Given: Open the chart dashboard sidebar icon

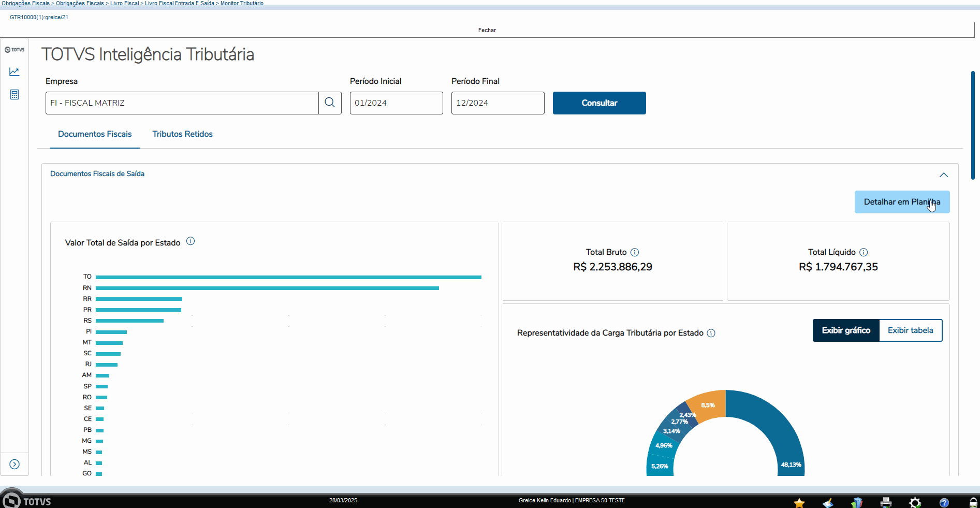Looking at the screenshot, I should point(14,72).
